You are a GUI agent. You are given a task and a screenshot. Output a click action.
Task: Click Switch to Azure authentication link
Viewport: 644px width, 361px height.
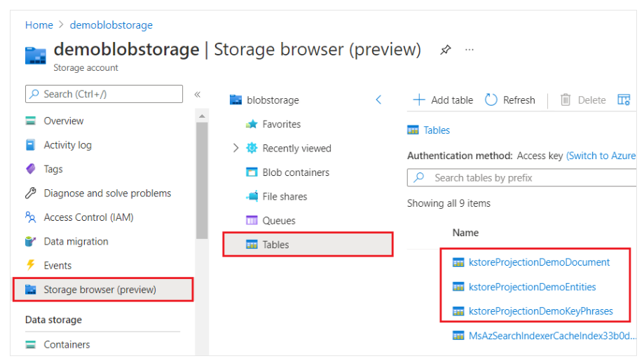(x=601, y=156)
